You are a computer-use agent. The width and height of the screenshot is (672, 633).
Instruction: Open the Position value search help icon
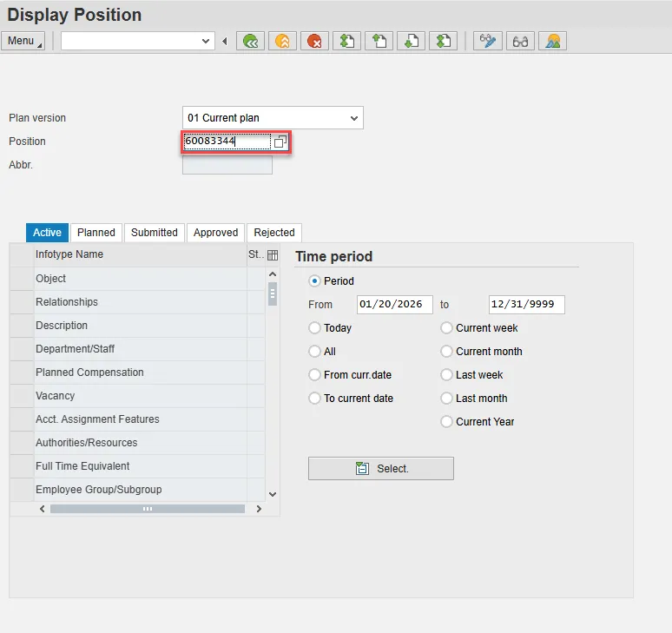point(280,142)
